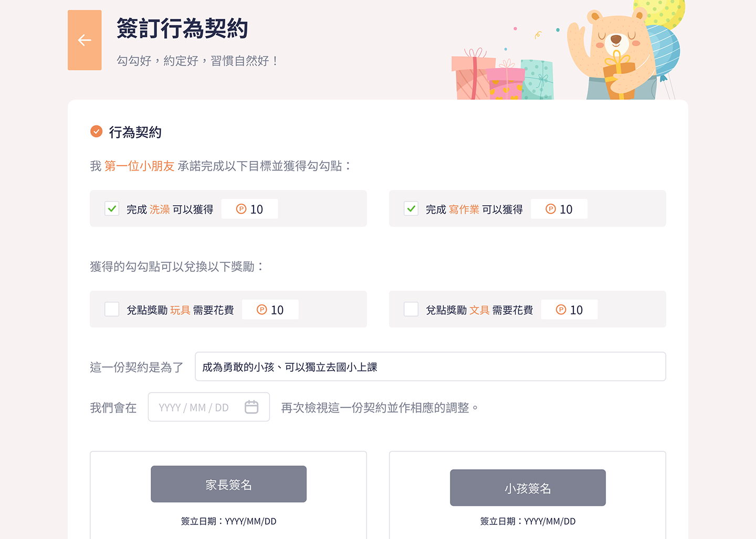Open the calendar icon in date field
This screenshot has height=539, width=756.
[251, 407]
